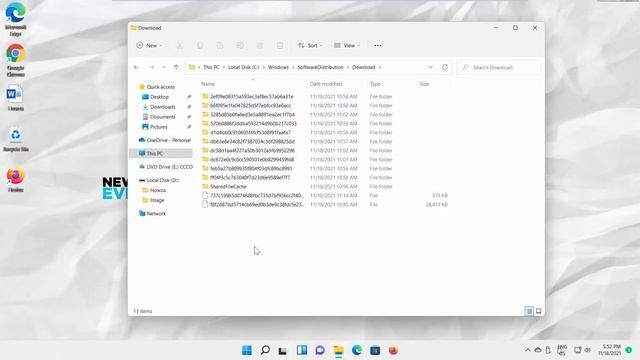
Task: Click the Download breadcrumb segment
Action: click(x=363, y=67)
